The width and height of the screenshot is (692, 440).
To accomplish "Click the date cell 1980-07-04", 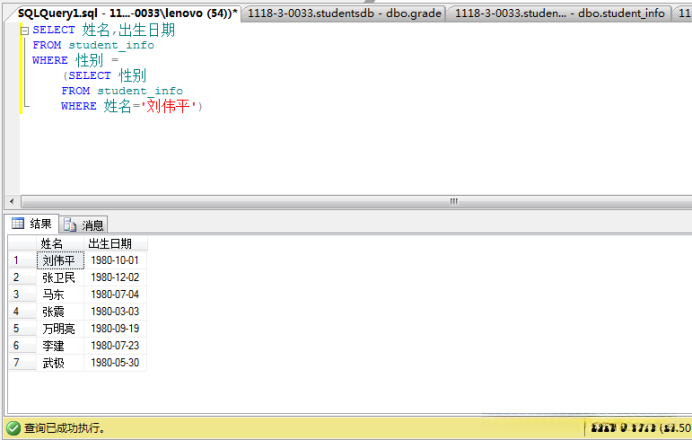I will pos(115,294).
